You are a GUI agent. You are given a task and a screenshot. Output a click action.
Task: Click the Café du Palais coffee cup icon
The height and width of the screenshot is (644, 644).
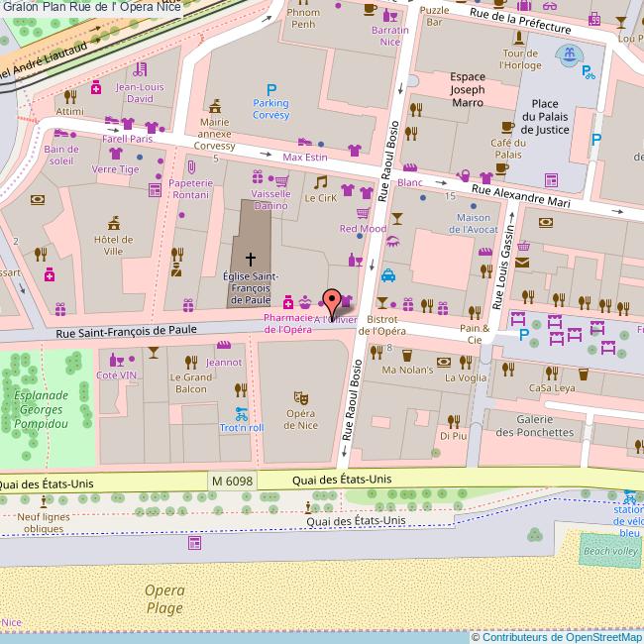click(508, 128)
